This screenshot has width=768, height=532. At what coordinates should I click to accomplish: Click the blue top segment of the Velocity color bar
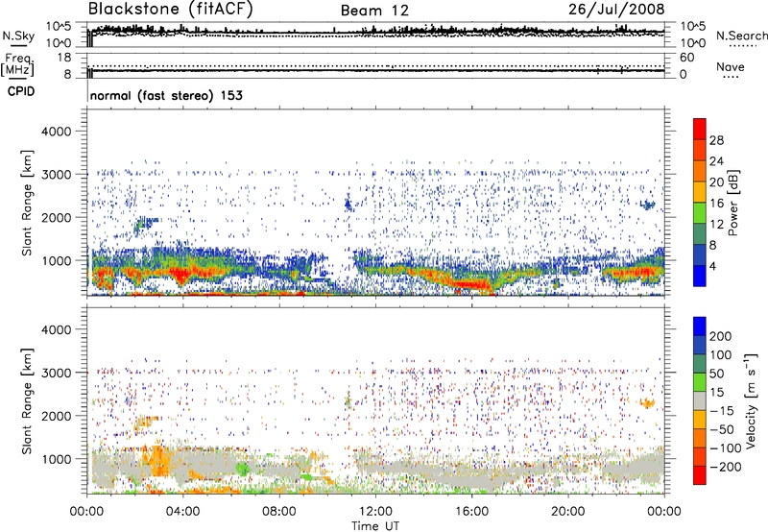[700, 326]
